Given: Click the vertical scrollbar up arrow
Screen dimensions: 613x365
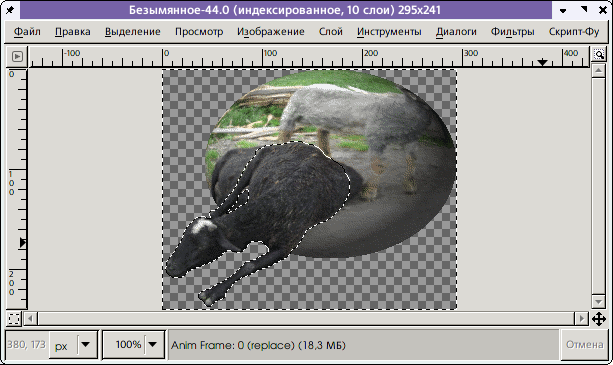Looking at the screenshot, I should click(599, 71).
